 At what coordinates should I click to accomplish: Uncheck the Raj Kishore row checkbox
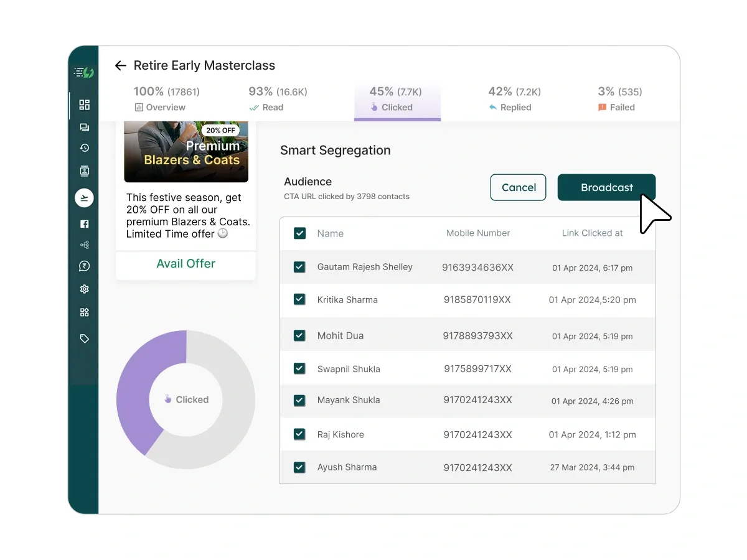coord(299,434)
